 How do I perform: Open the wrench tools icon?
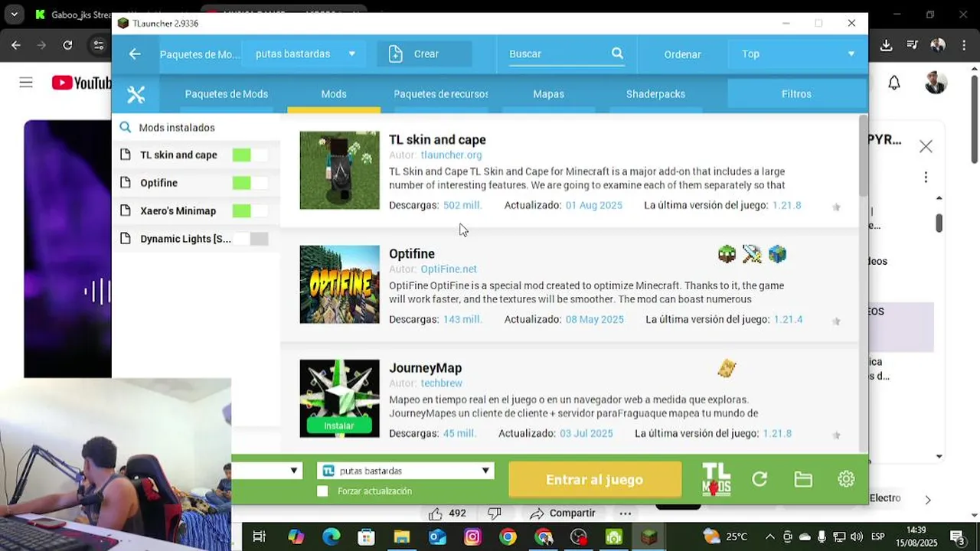coord(136,94)
